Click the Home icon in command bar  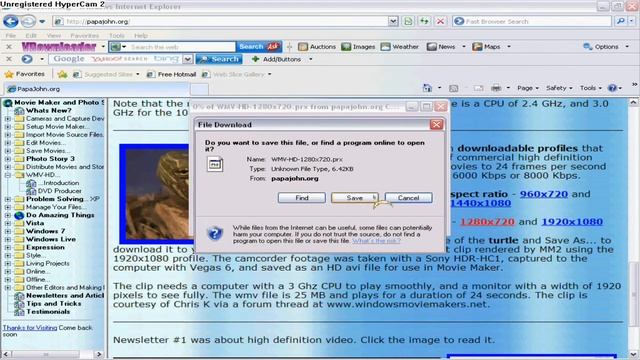(427, 88)
